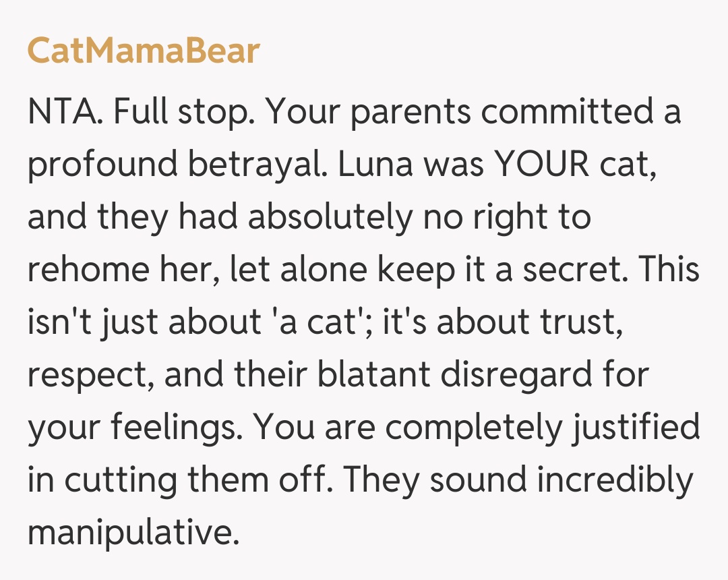728x580 pixels.
Task: Open the CatMamaBear user profile
Action: tap(143, 51)
